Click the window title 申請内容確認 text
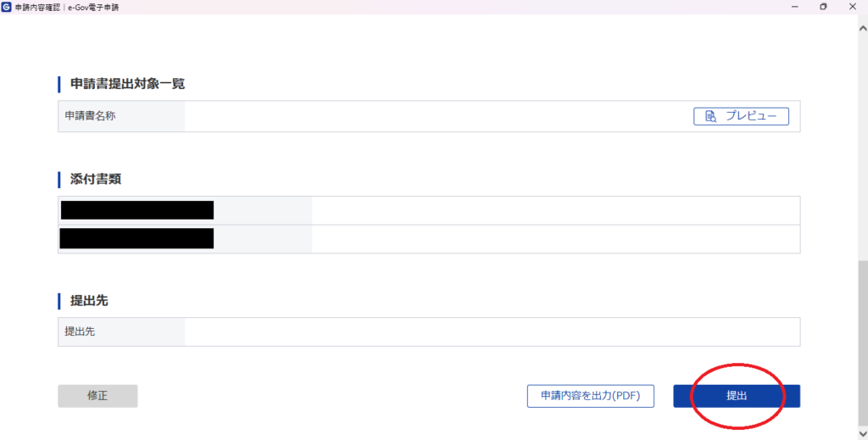The width and height of the screenshot is (868, 440). [38, 7]
